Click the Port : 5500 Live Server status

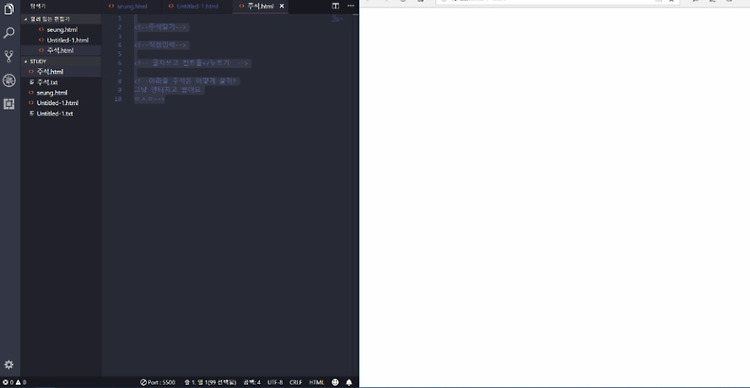(158, 383)
